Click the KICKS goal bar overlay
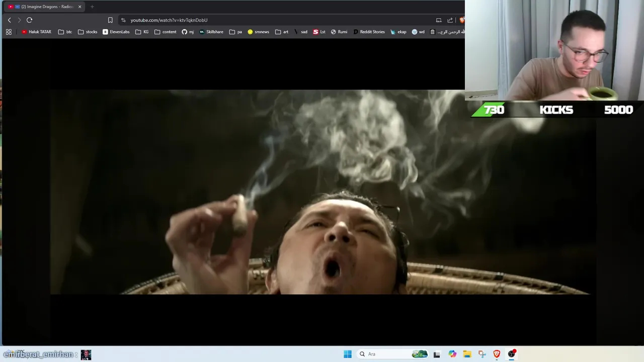Viewport: 644px width, 362px height. click(x=556, y=110)
